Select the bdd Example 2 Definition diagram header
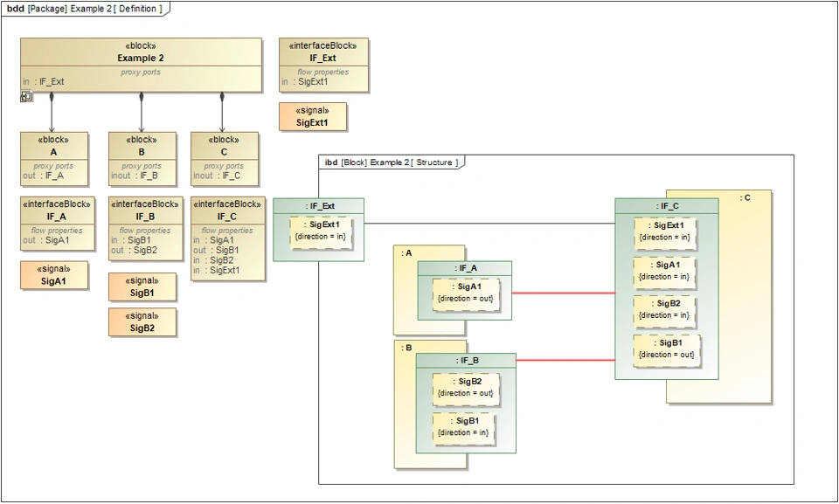Viewport: 839px width, 504px height. tap(85, 9)
